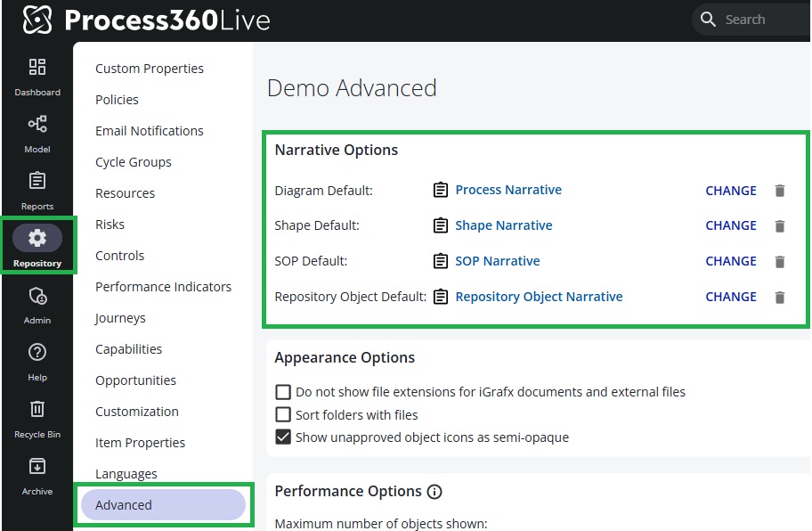
Task: Open the Help question mark icon
Action: (x=37, y=353)
